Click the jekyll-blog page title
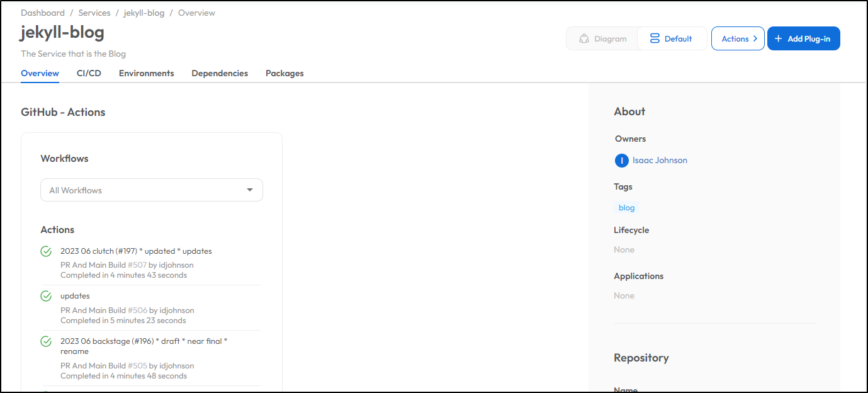 (x=62, y=32)
